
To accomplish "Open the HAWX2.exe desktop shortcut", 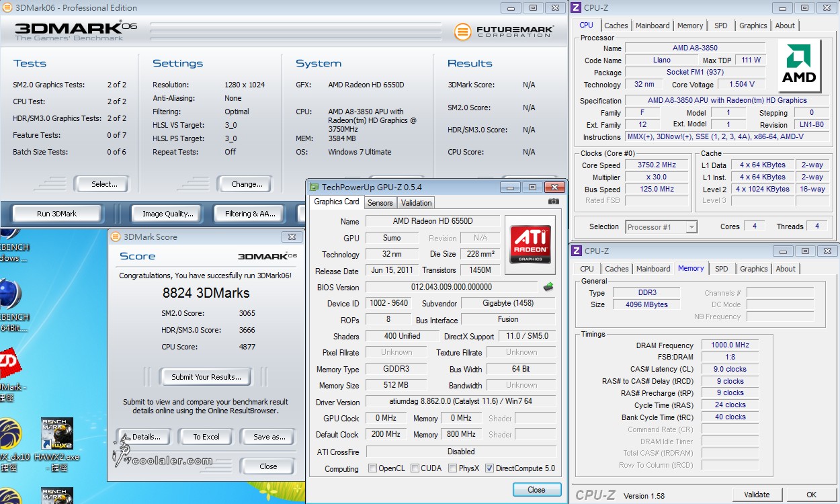I will click(56, 444).
